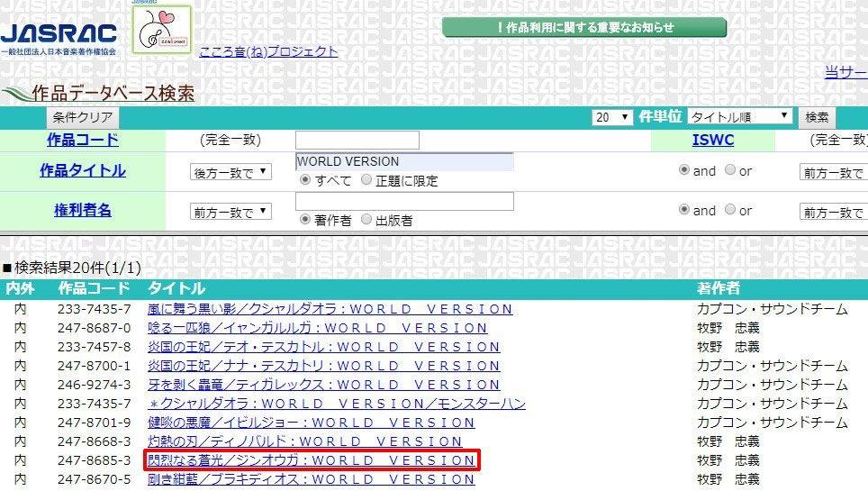
Task: Open result 嵐に舞う黒い影/クシャルダオラ
Action: pyautogui.click(x=330, y=309)
